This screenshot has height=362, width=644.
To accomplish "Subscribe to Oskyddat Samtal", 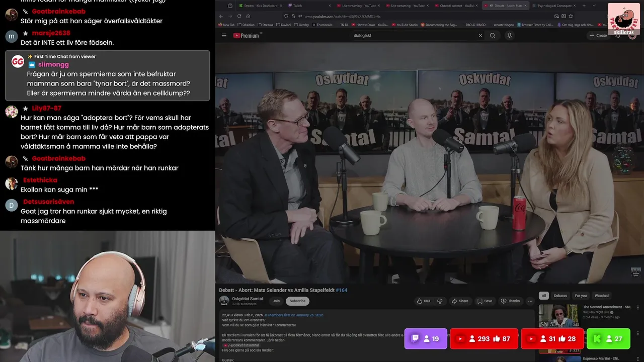I will [x=297, y=301].
